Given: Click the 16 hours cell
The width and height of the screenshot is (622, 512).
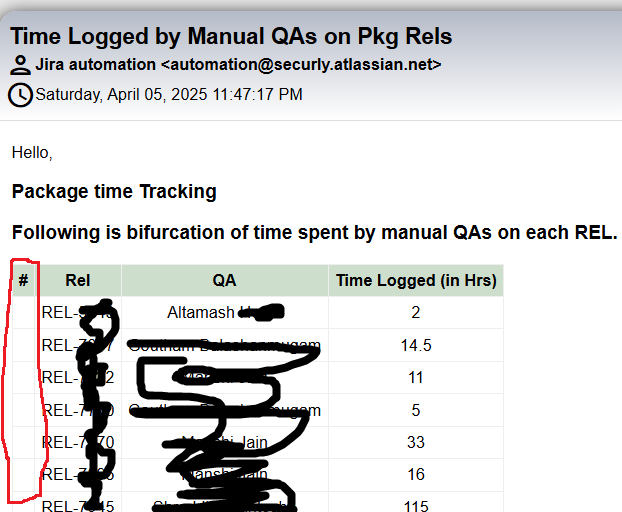Looking at the screenshot, I should pyautogui.click(x=416, y=475).
